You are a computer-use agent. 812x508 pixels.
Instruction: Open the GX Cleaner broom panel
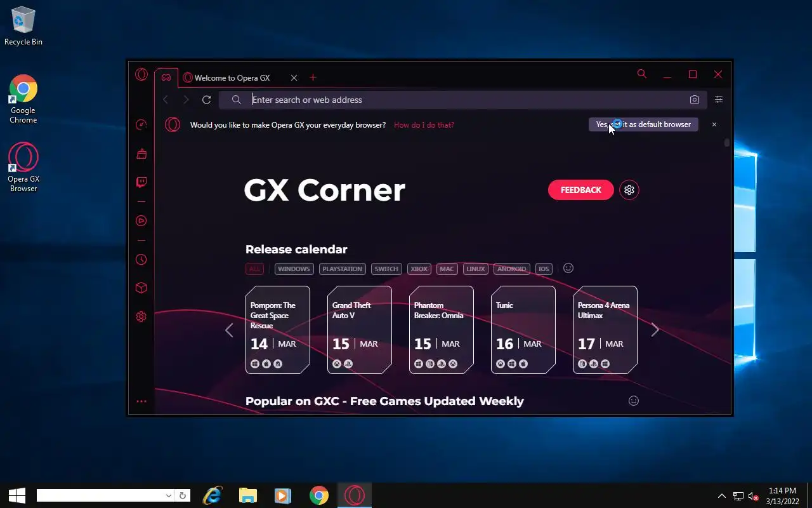[141, 154]
